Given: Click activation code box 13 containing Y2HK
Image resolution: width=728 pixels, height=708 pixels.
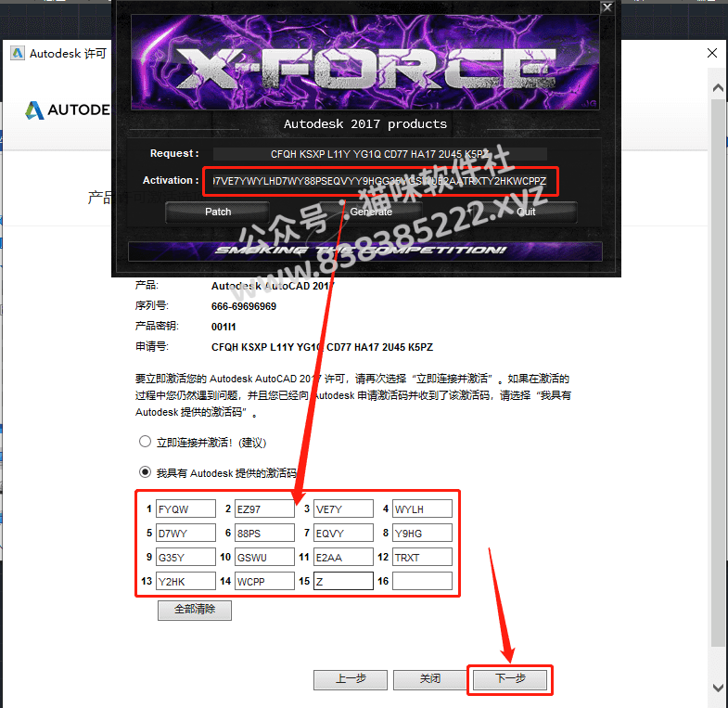Looking at the screenshot, I should click(185, 581).
